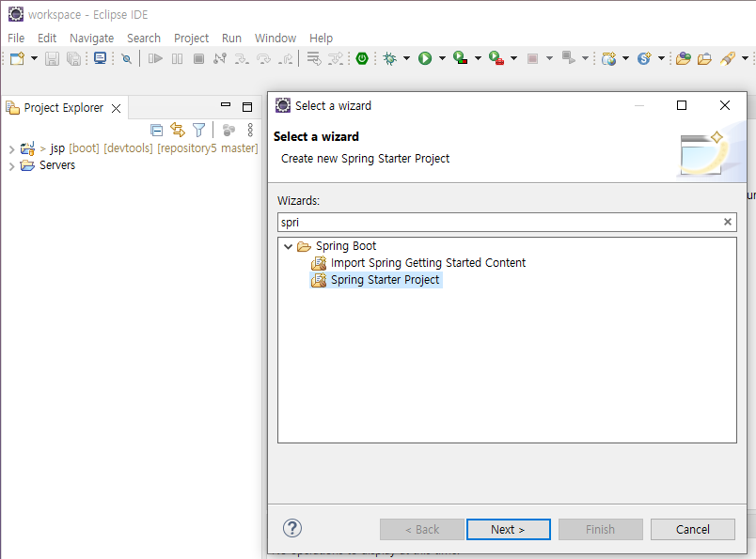The height and width of the screenshot is (559, 756).
Task: Collapse the Spring Boot wizard category
Action: click(x=289, y=247)
